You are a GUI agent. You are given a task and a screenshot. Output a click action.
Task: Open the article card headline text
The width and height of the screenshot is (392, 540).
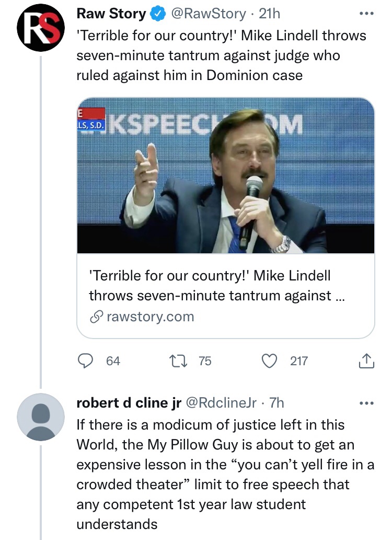click(x=216, y=286)
